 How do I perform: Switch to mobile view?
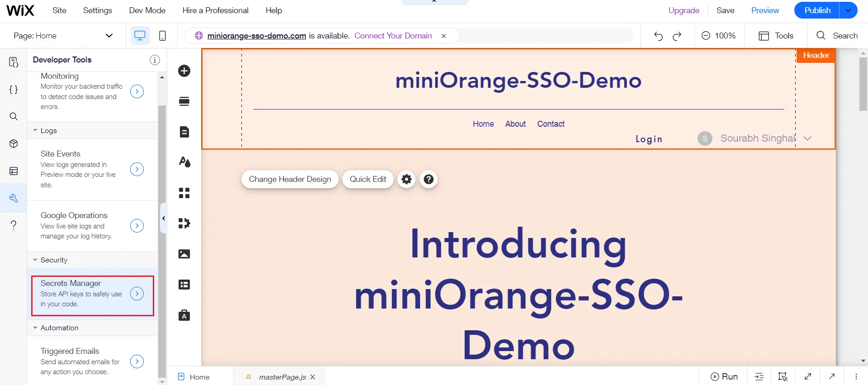click(162, 36)
